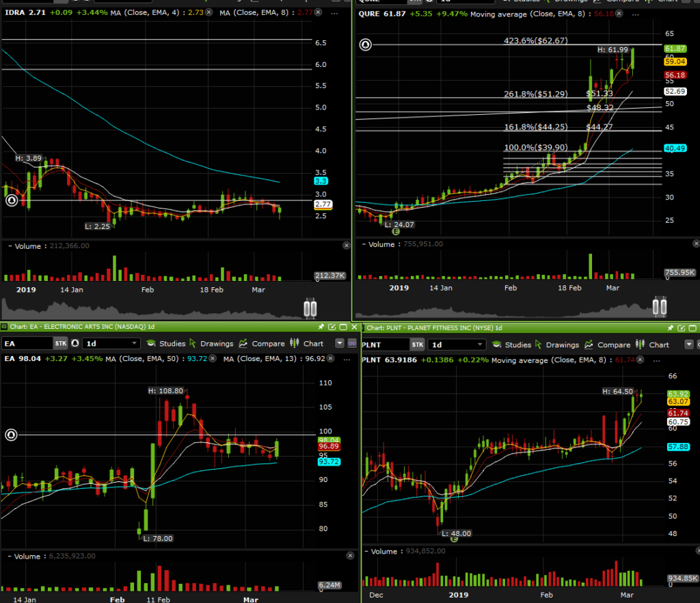The image size is (700, 603).
Task: Click the IDRA time range slider handle
Action: (x=310, y=308)
